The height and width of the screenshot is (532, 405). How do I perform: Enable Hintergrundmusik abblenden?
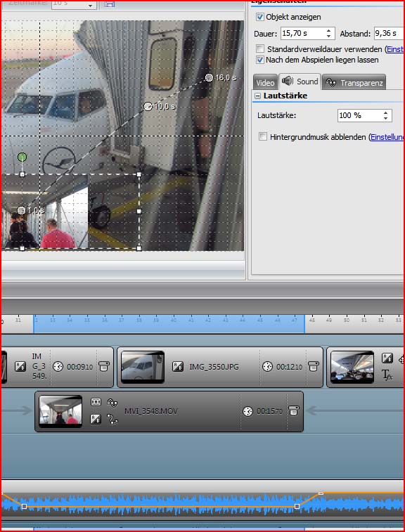point(263,137)
